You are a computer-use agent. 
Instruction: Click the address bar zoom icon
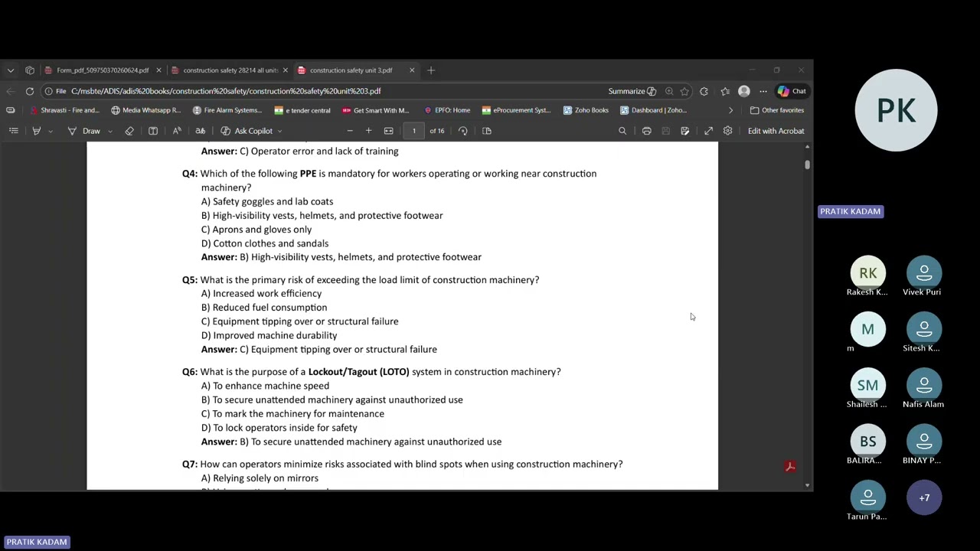[x=669, y=91]
